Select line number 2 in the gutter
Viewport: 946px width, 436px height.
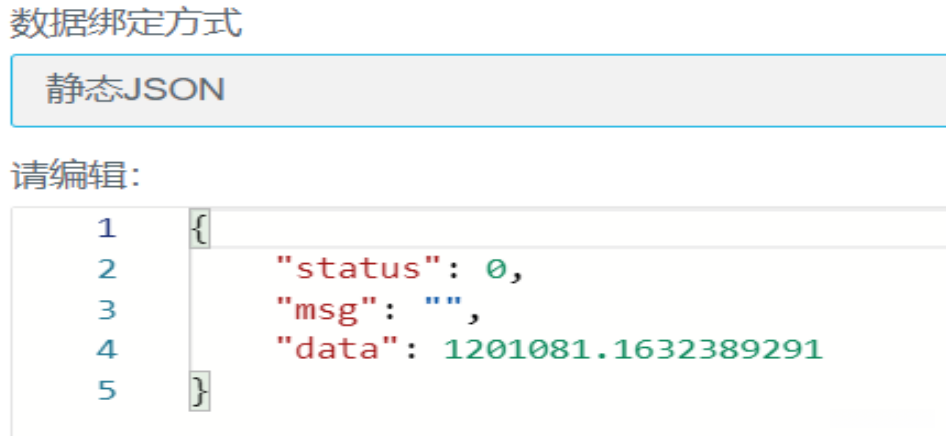click(x=107, y=269)
